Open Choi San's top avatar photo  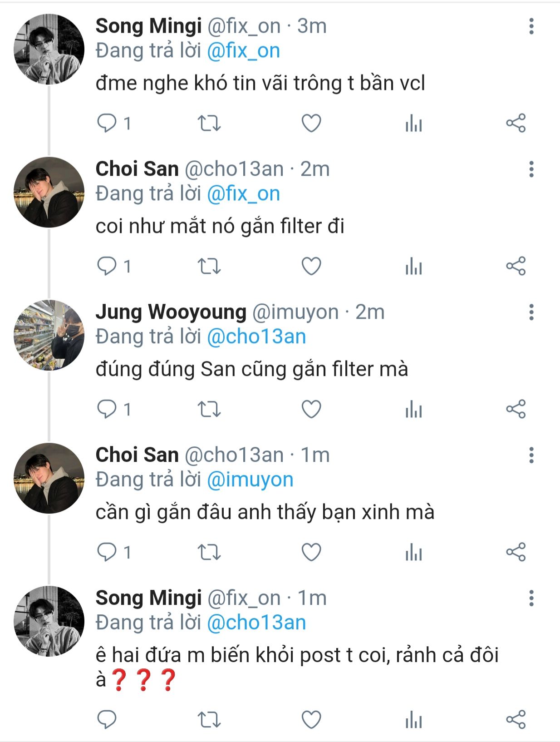tap(49, 192)
